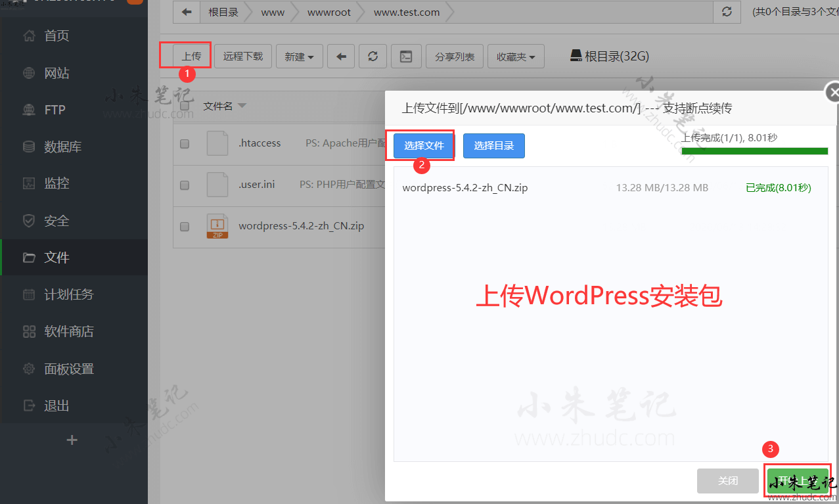
Task: Click the toolbar back arrow button
Action: [x=341, y=57]
